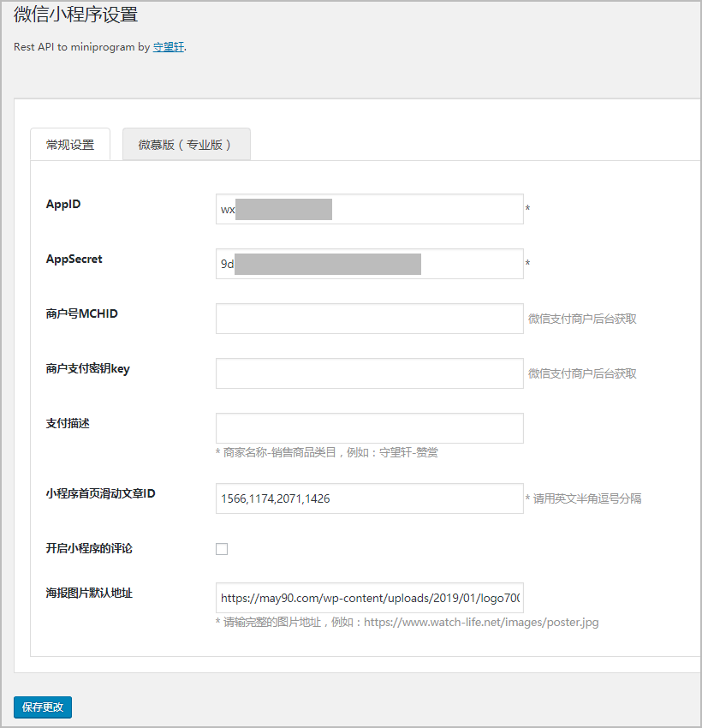This screenshot has width=702, height=728.
Task: Select the 商户支付密钥key input field
Action: click(x=368, y=373)
